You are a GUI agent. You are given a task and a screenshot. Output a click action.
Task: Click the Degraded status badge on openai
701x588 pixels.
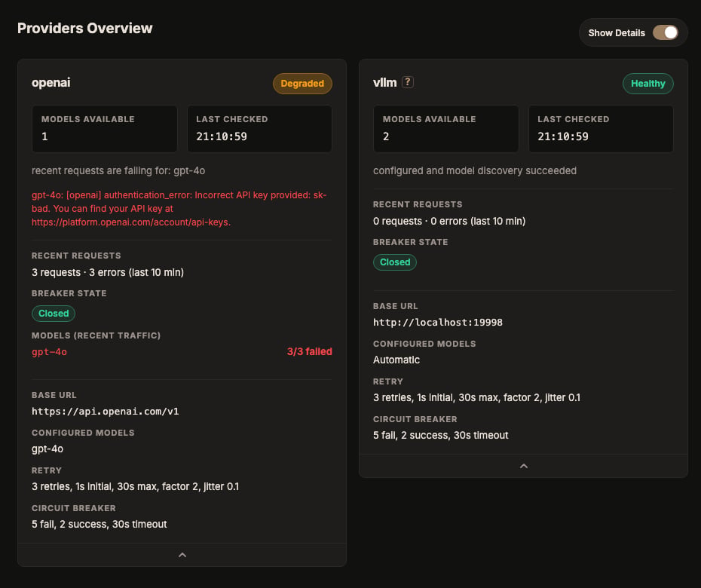click(302, 84)
